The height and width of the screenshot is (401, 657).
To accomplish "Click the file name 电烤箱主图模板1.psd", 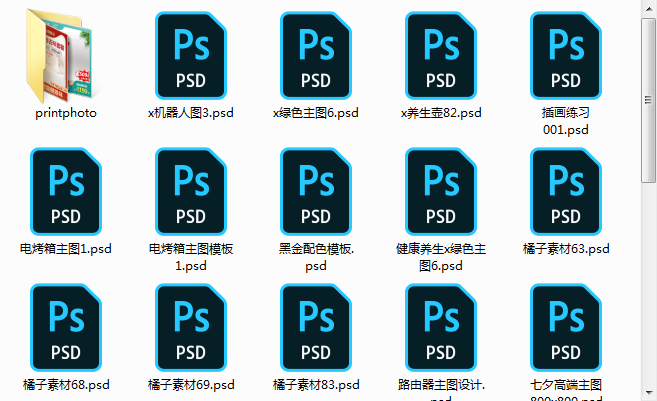I will click(191, 257).
